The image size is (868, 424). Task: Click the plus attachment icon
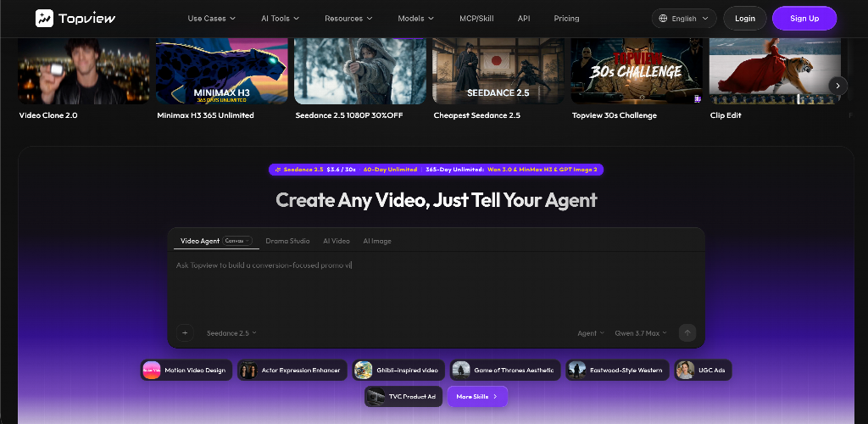tap(185, 333)
